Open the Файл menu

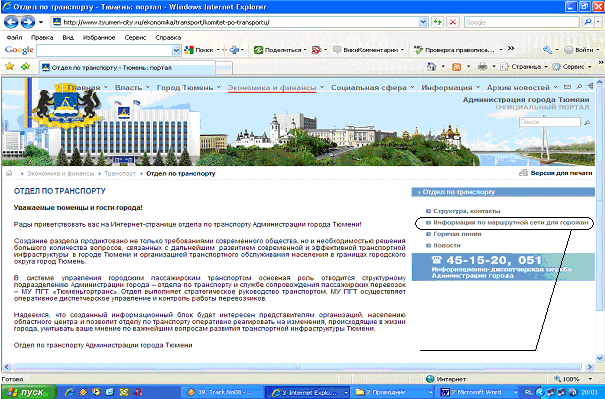[14, 37]
